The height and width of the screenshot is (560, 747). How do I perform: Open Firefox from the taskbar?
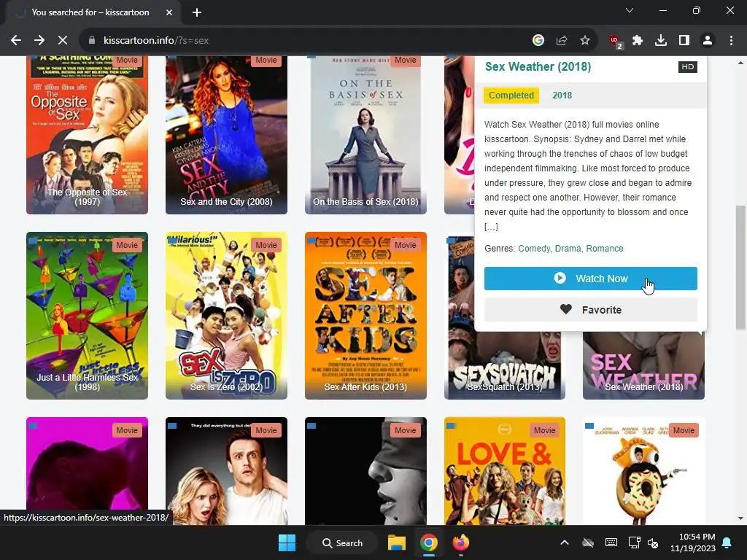tap(461, 542)
